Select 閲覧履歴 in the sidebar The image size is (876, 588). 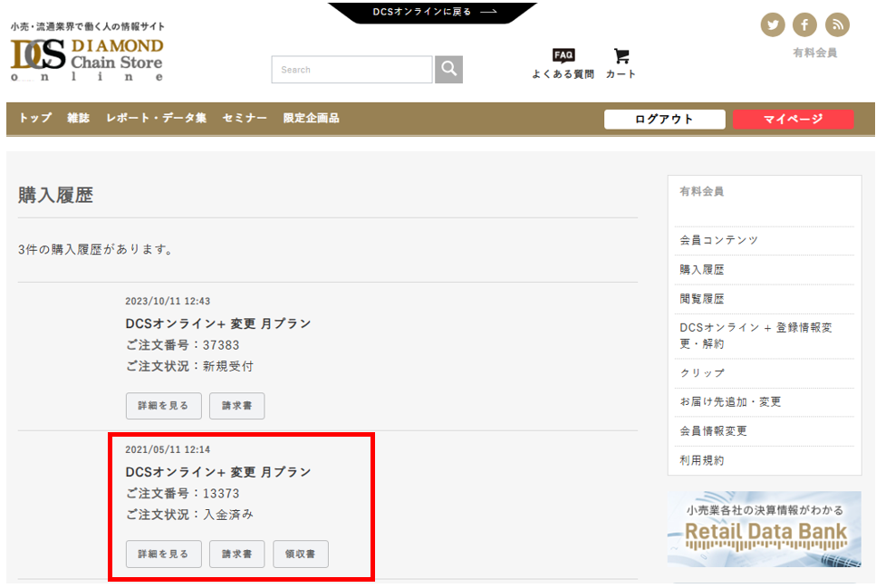pos(702,299)
